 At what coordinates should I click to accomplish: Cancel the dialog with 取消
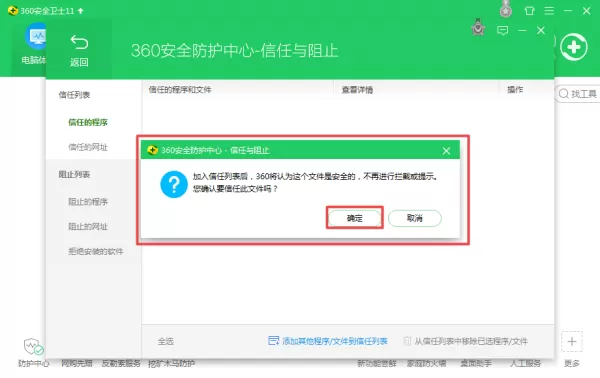point(414,218)
